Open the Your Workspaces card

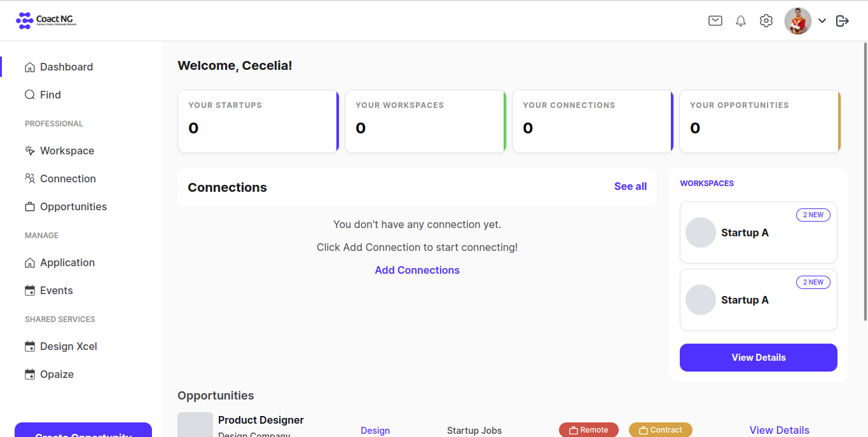coord(425,121)
